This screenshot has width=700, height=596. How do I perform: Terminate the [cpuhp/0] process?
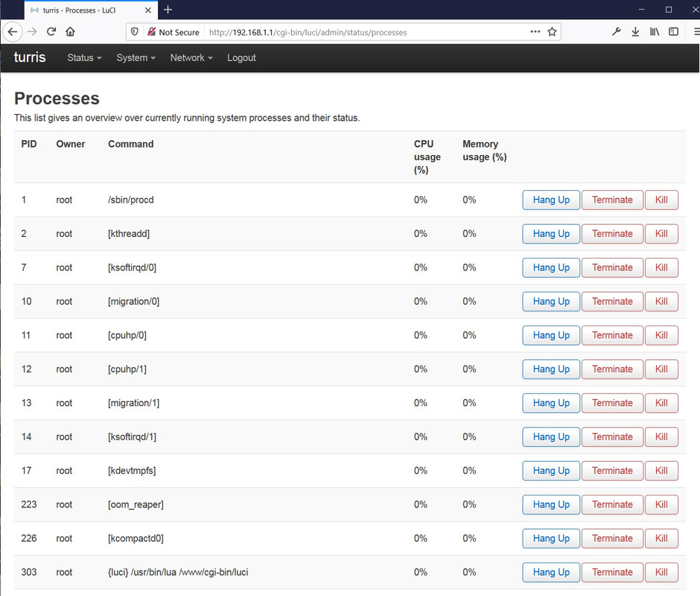612,335
